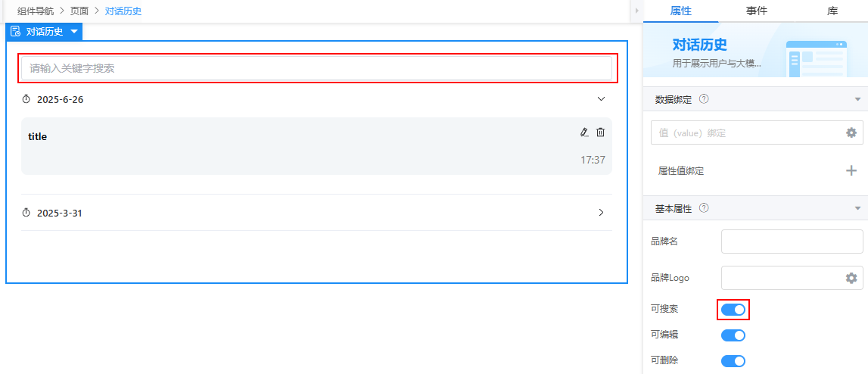
Task: Switch to the 库 tab
Action: (x=832, y=11)
